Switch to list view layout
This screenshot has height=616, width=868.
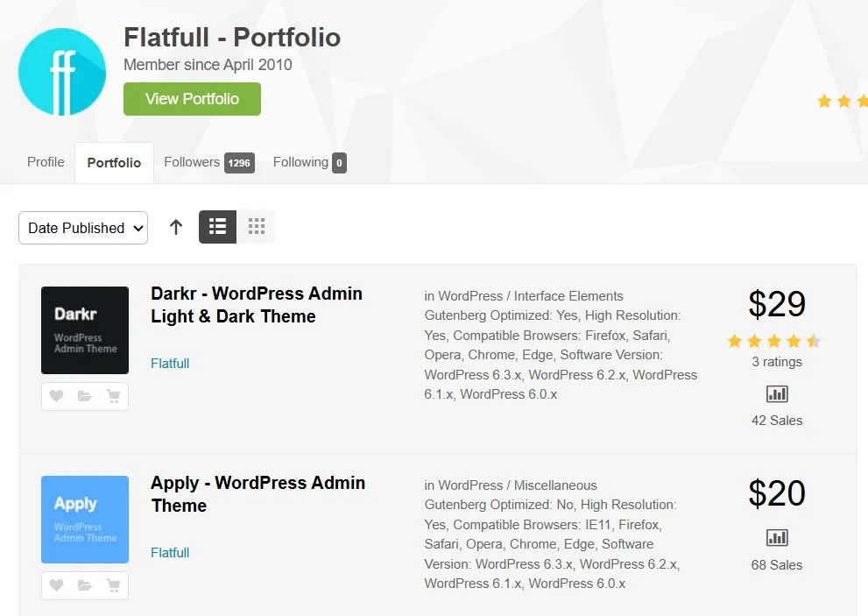tap(218, 227)
